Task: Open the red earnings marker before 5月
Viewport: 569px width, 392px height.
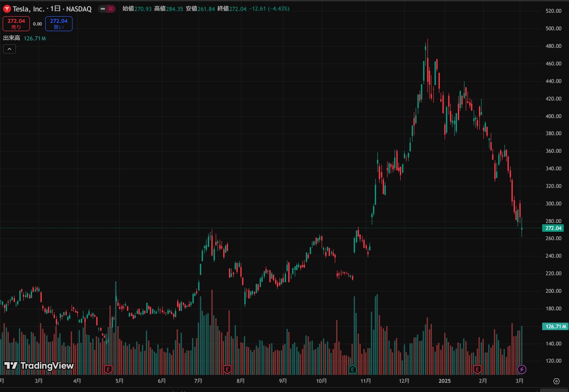Action: point(108,369)
